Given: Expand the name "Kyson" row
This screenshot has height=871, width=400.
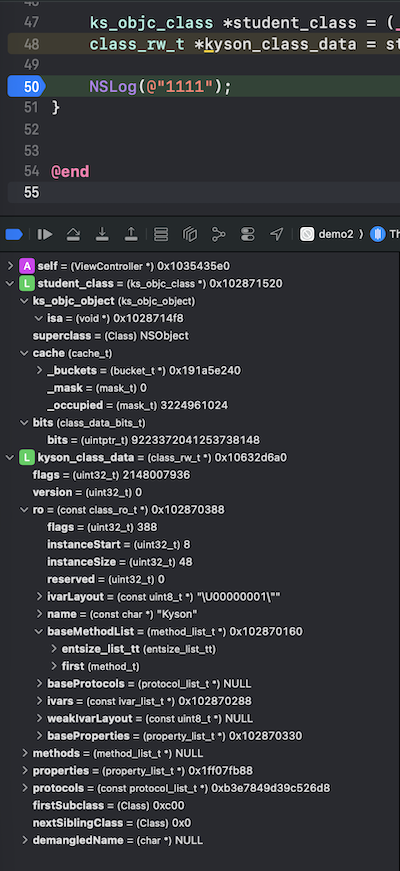Looking at the screenshot, I should (x=39, y=614).
